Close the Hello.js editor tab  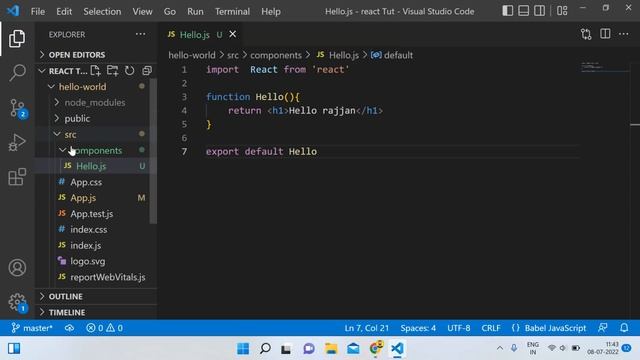click(x=233, y=34)
